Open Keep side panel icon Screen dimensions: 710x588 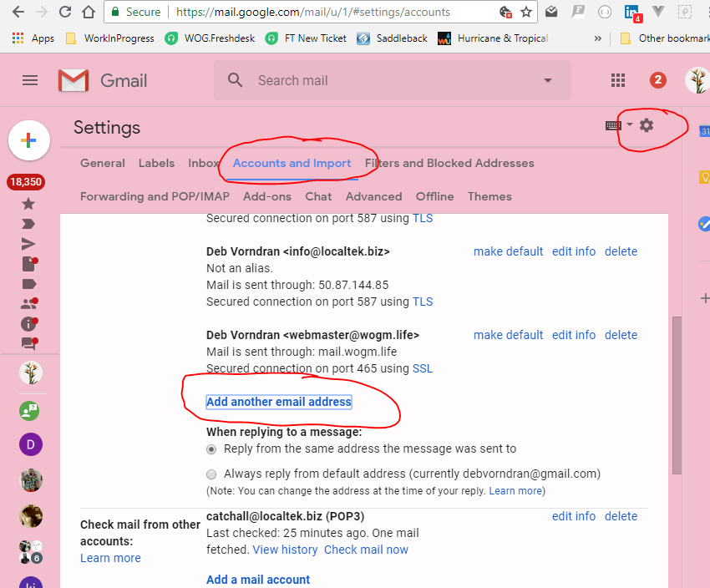(x=704, y=176)
